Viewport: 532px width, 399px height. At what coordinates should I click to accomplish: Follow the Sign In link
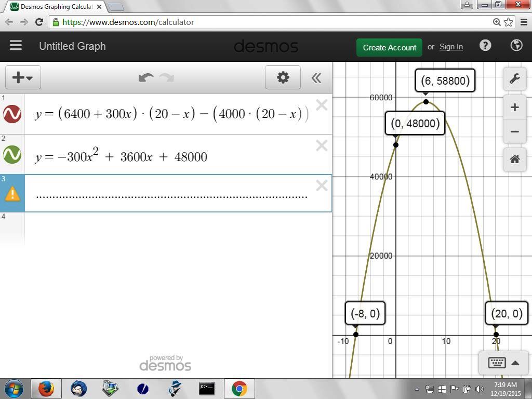pyautogui.click(x=451, y=47)
